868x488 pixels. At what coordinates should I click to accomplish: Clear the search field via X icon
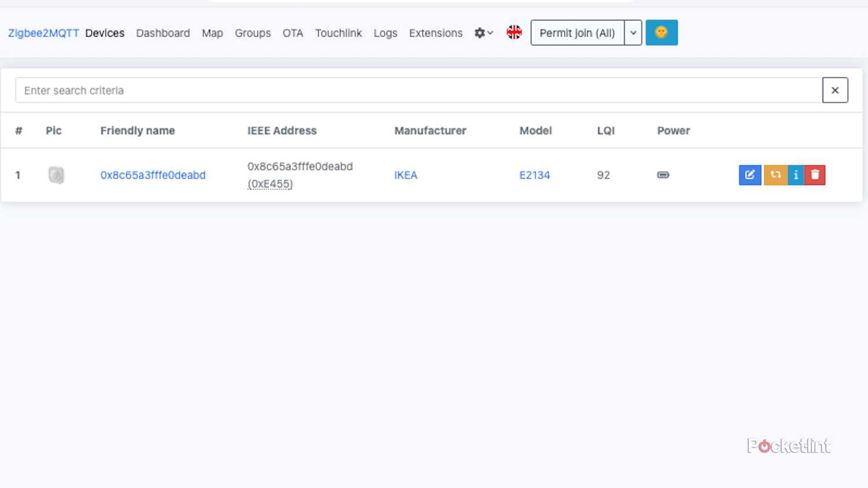(x=835, y=90)
